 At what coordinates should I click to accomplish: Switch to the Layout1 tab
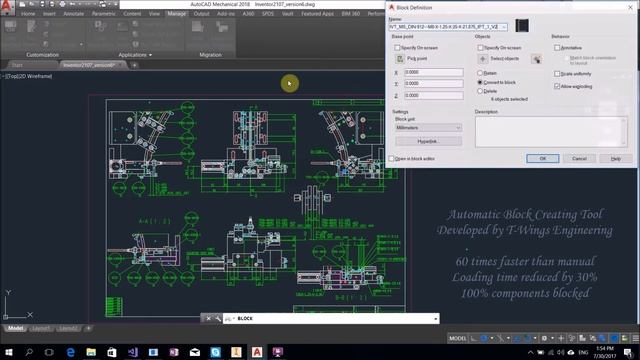click(40, 329)
